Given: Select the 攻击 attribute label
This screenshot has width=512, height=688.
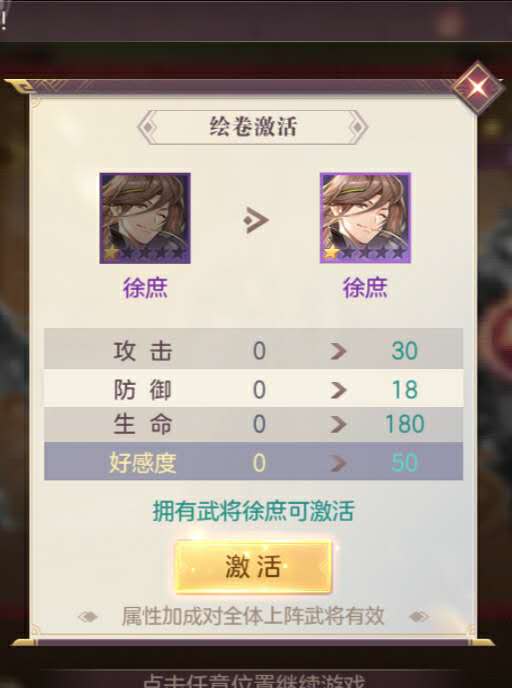Looking at the screenshot, I should [x=142, y=351].
